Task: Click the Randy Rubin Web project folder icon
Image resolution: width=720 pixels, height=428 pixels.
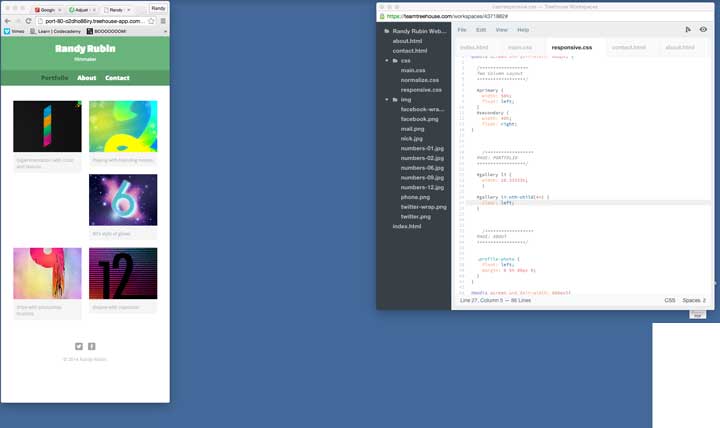Action: click(x=385, y=31)
